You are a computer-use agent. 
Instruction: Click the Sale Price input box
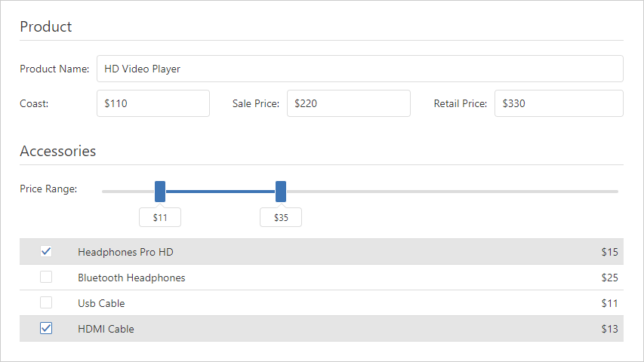(348, 103)
